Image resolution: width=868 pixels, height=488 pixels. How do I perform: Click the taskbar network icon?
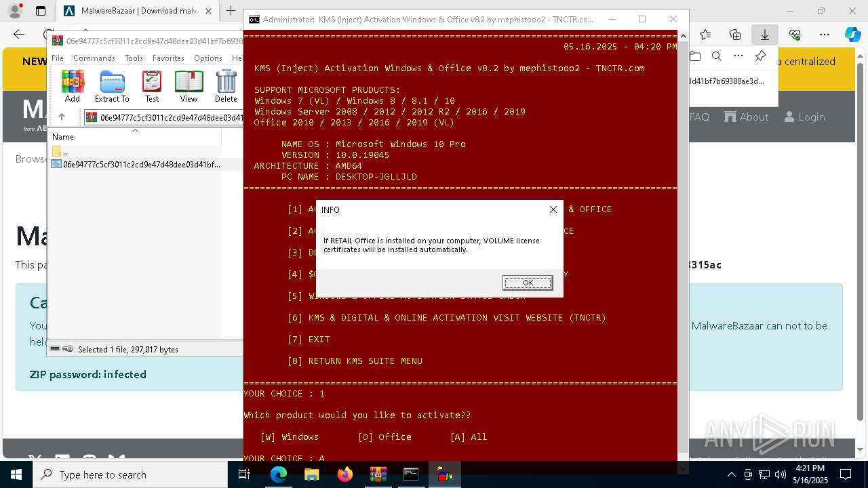[x=764, y=474]
